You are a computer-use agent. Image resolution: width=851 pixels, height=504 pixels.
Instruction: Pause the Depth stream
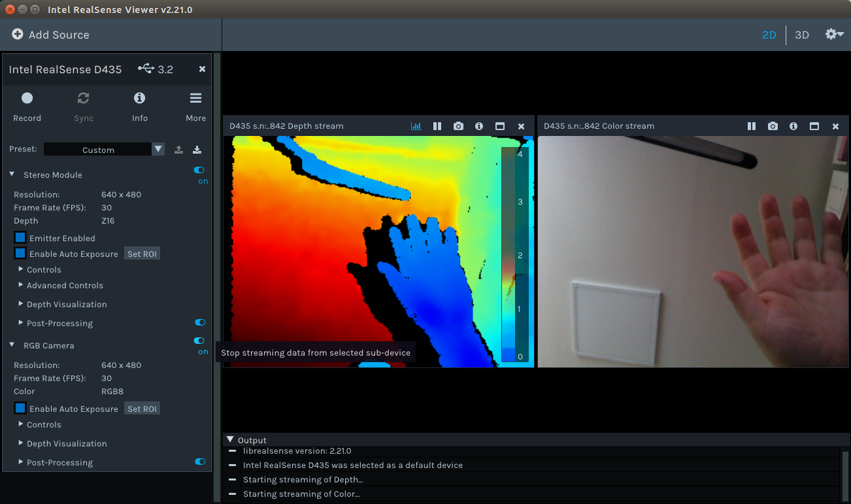pyautogui.click(x=437, y=126)
